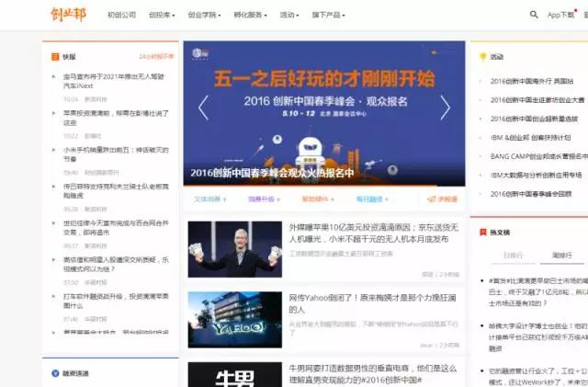
Task: Switch to the 周排行 tab
Action: click(561, 256)
